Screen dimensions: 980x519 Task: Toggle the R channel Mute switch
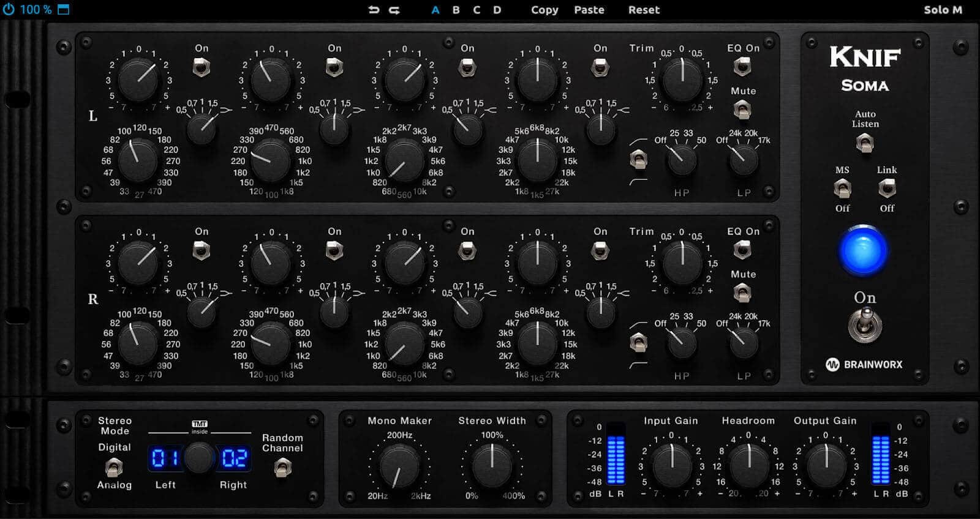742,294
